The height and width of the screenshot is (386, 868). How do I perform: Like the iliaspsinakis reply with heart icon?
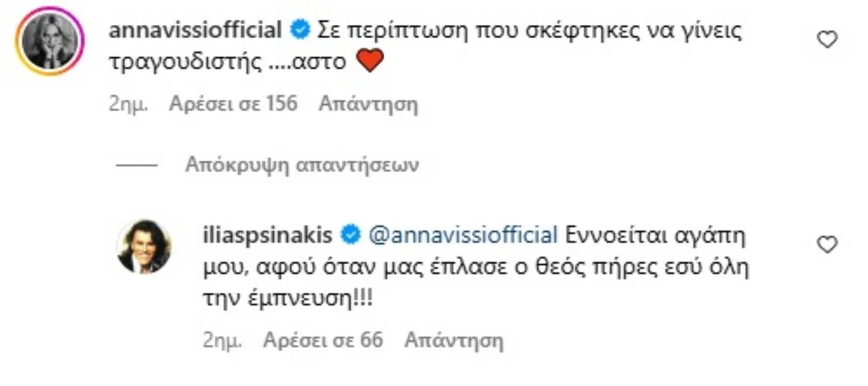[826, 244]
